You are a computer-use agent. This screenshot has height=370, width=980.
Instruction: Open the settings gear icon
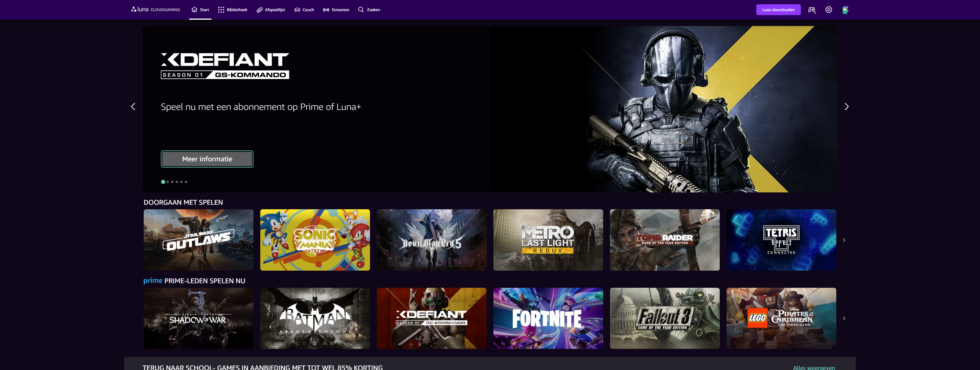click(x=829, y=10)
